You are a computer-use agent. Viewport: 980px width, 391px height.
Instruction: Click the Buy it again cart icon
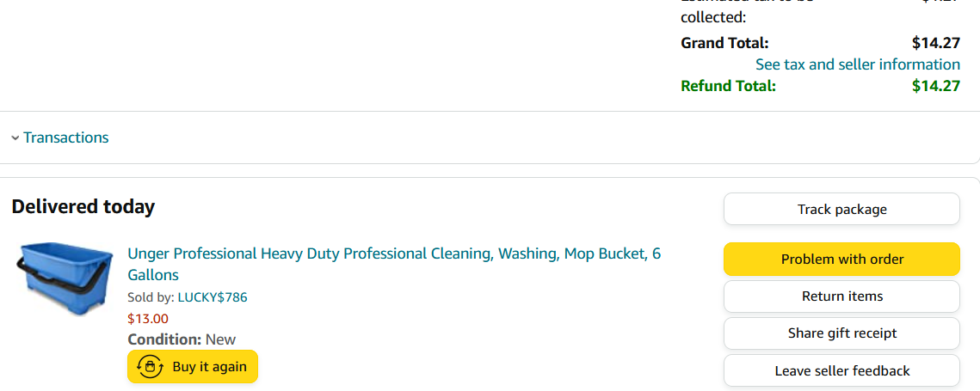click(x=150, y=367)
